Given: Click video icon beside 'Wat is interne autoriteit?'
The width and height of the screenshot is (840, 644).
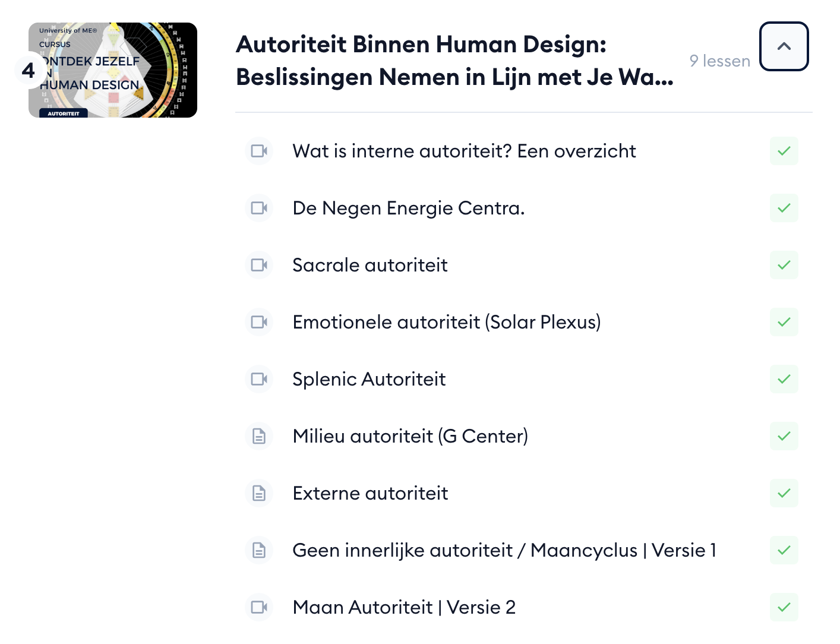Looking at the screenshot, I should (259, 151).
